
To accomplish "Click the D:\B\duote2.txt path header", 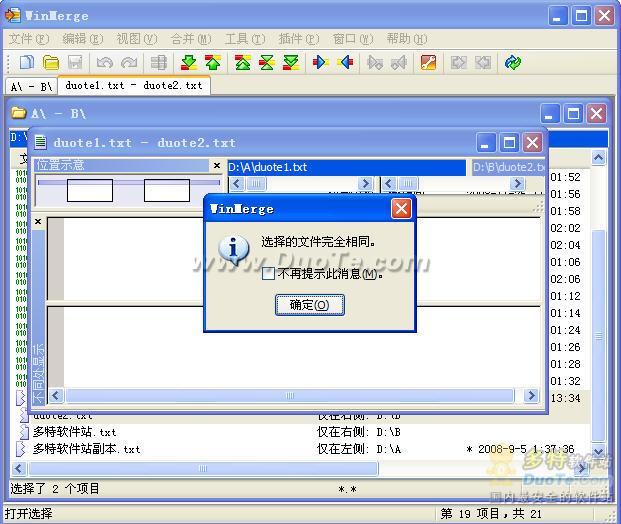I will (x=508, y=167).
